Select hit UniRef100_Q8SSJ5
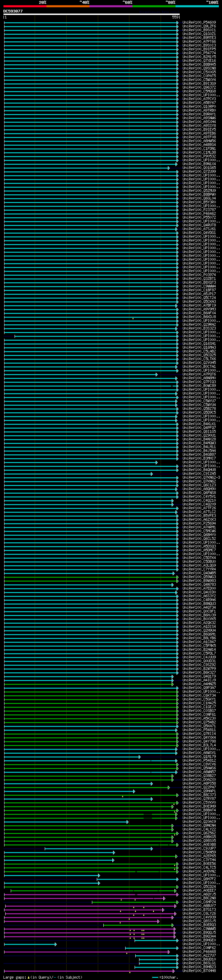This screenshot has width=222, height=980. (199, 921)
